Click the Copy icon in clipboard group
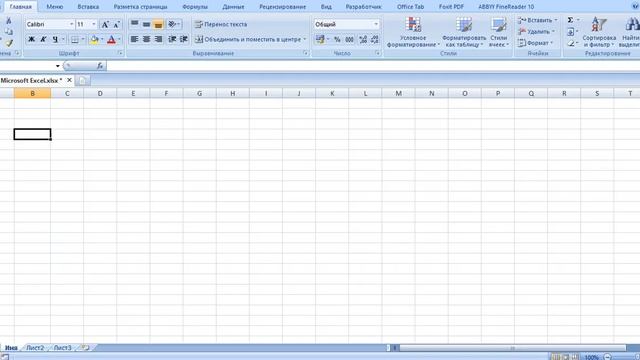Viewport: 640px width, 360px height. click(x=9, y=31)
